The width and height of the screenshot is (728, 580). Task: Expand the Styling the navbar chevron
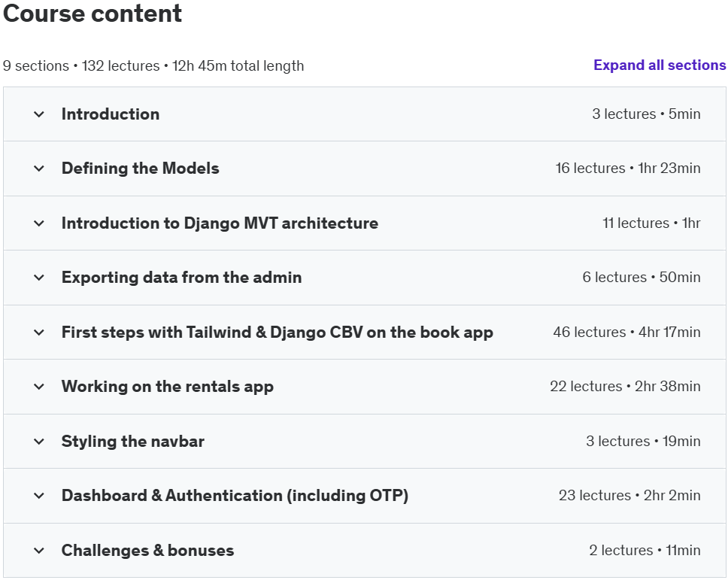[39, 442]
